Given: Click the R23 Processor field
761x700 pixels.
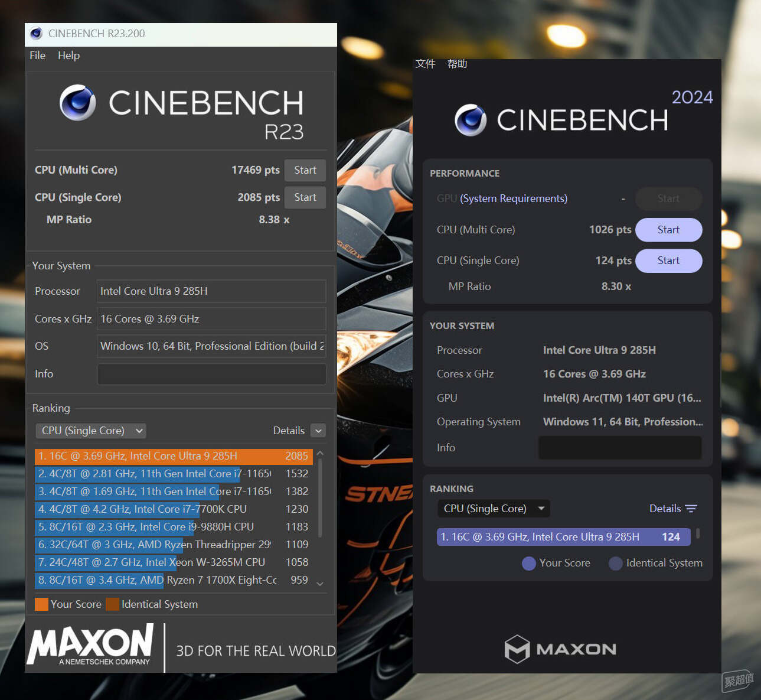Looking at the screenshot, I should tap(211, 291).
